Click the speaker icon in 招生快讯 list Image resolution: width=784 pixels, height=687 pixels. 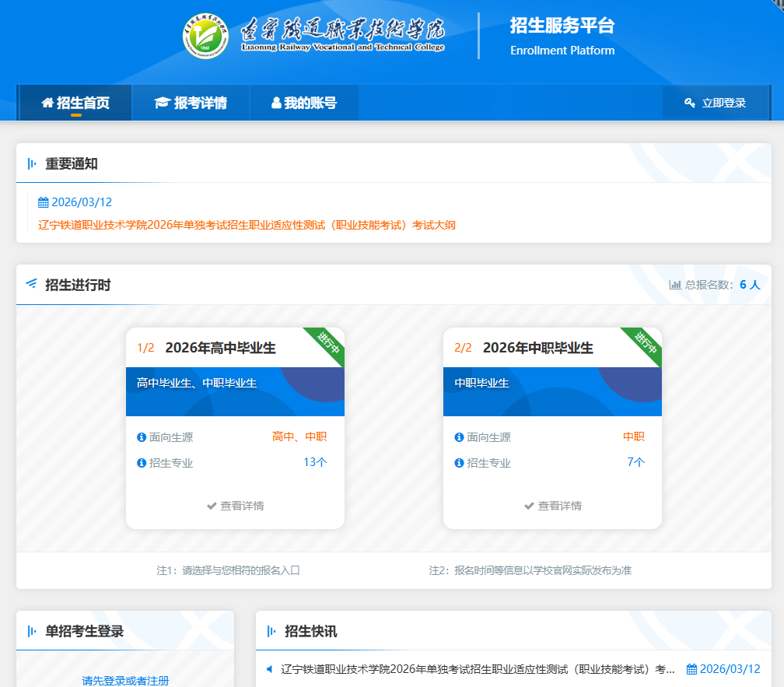(270, 669)
